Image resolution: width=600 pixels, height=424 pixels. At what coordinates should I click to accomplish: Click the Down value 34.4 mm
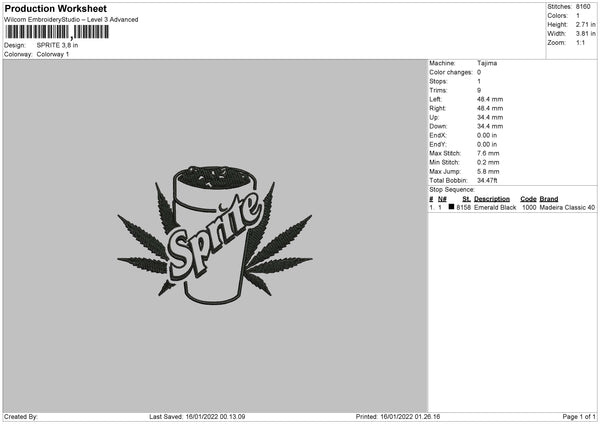click(490, 126)
